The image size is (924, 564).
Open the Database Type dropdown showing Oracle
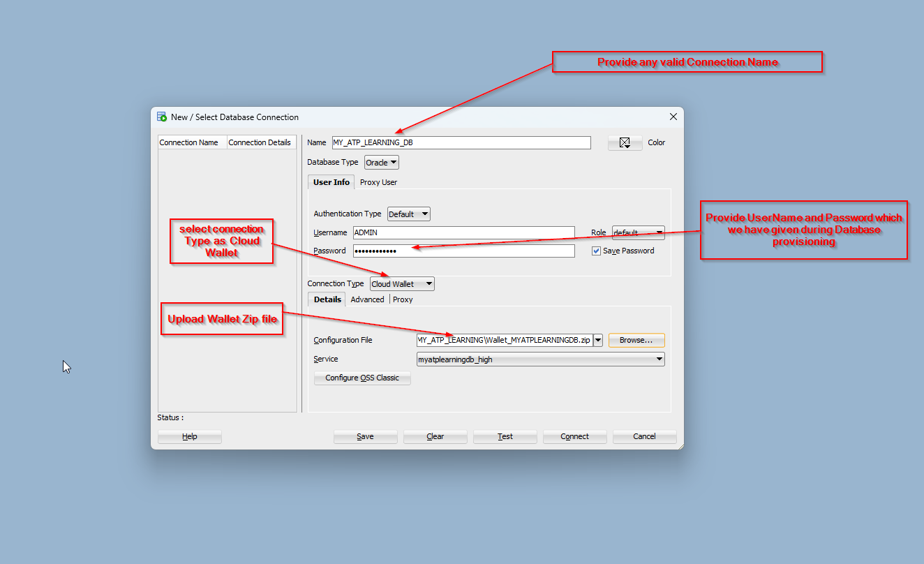(381, 162)
